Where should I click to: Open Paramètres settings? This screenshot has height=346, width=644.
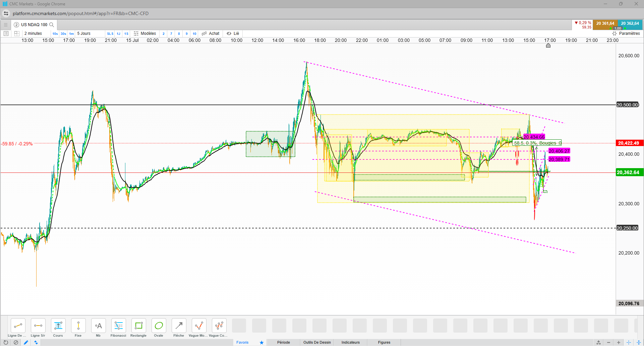click(626, 33)
